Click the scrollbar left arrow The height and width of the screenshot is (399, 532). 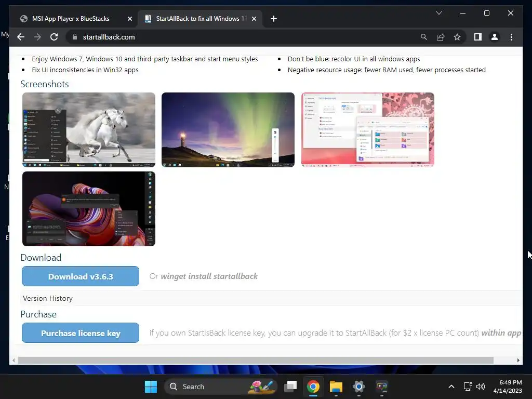(14, 361)
